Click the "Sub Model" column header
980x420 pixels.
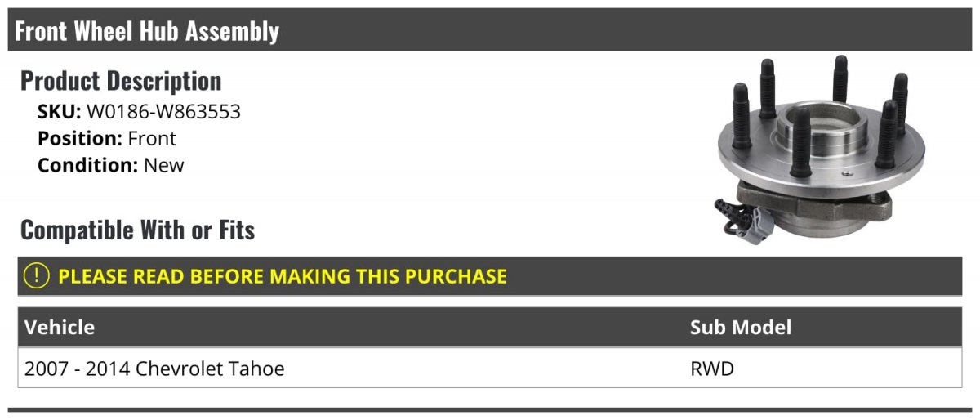[740, 328]
